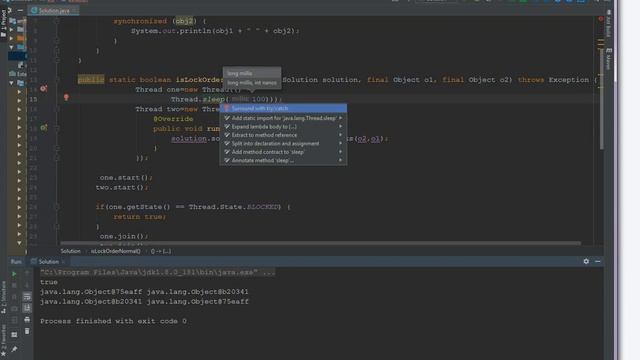
Task: Expand submenu arrow of 'Split into declaration' item
Action: (340, 144)
